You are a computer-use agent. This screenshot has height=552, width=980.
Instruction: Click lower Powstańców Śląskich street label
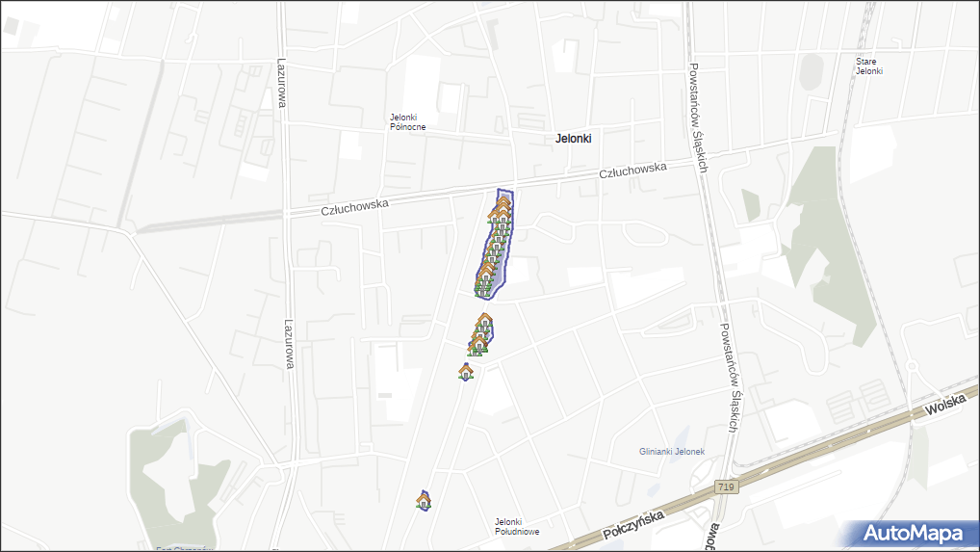coord(730,378)
